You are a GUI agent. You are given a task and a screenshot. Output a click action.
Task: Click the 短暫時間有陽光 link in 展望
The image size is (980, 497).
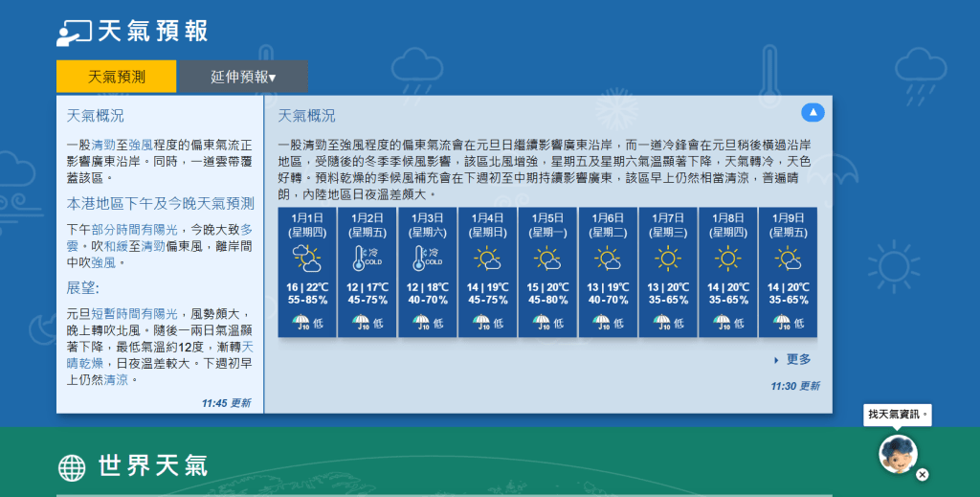134,314
